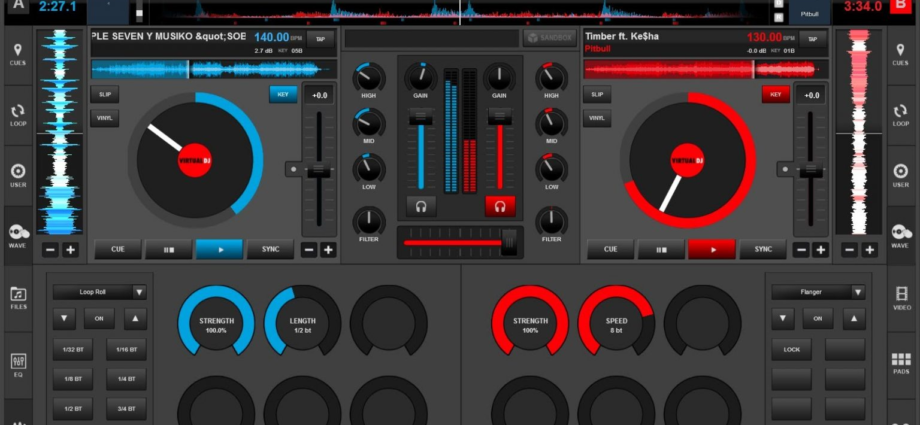Set loop roll to 1/2 BT
Screen dimensions: 920x425
pos(73,409)
